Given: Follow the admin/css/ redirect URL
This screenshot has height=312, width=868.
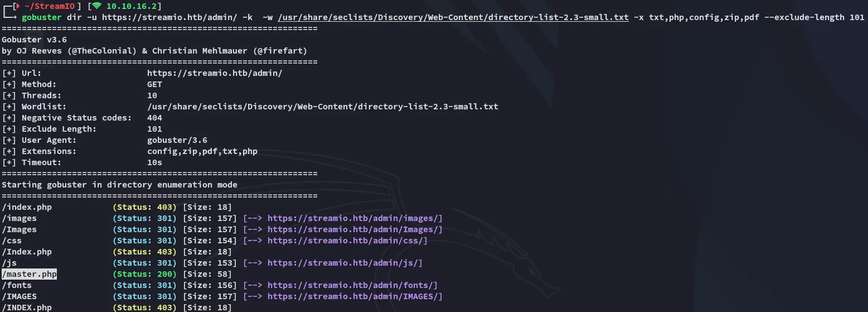Looking at the screenshot, I should click(347, 241).
